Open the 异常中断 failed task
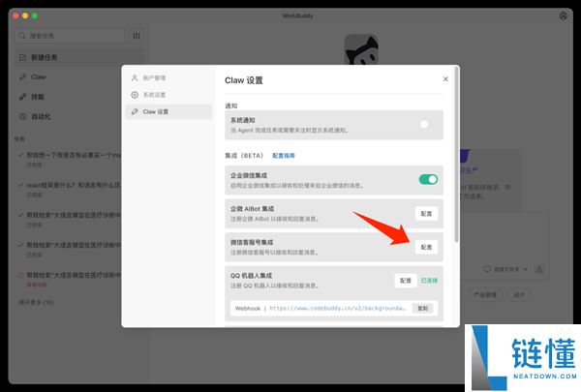Viewport: 581px width, 392px height. click(70, 280)
